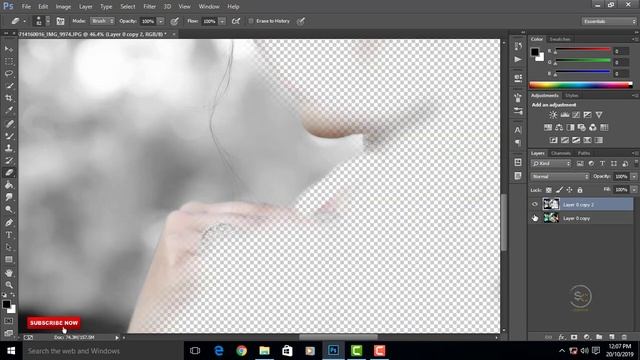
Task: Enable airbrush-style build-up effects
Action: (x=236, y=21)
